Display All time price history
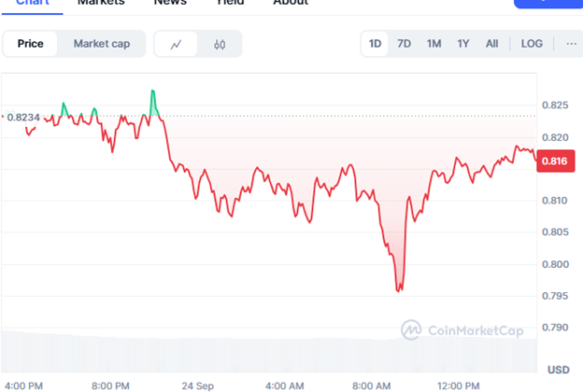Image resolution: width=583 pixels, height=392 pixels. click(x=492, y=44)
